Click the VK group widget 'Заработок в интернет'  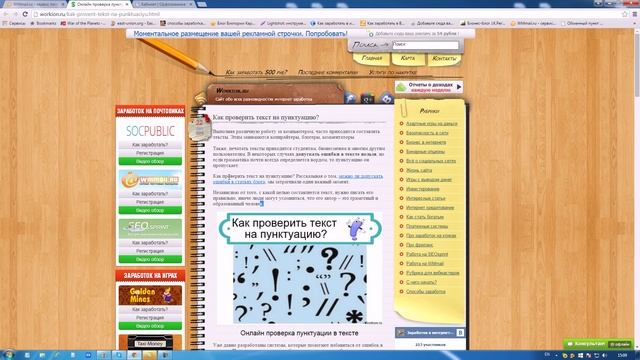(430, 333)
